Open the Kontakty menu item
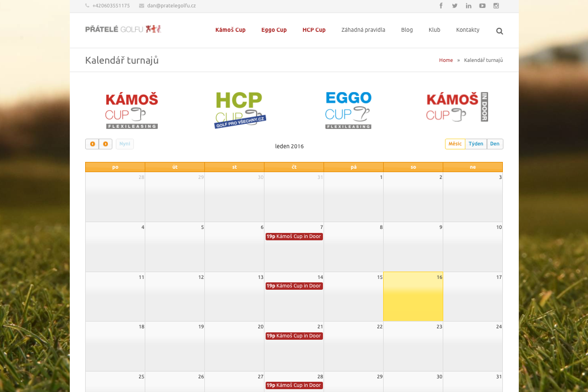588x392 pixels. pyautogui.click(x=468, y=30)
